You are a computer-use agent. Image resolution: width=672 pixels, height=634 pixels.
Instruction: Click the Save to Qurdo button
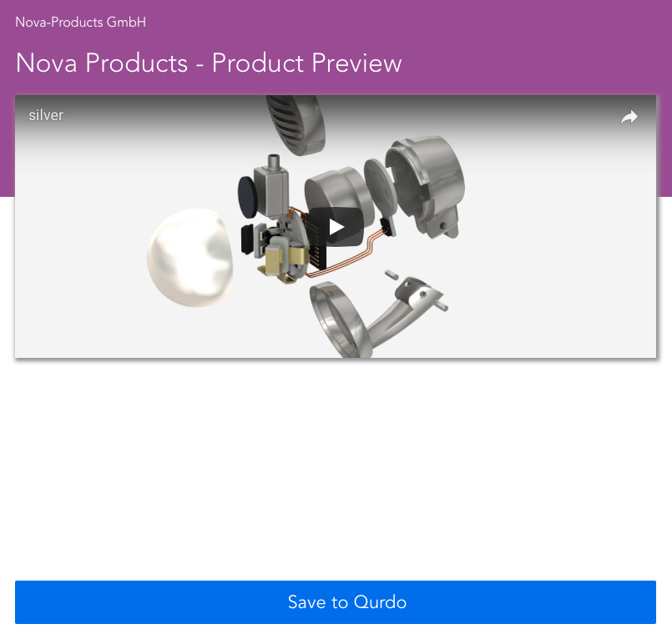[336, 601]
